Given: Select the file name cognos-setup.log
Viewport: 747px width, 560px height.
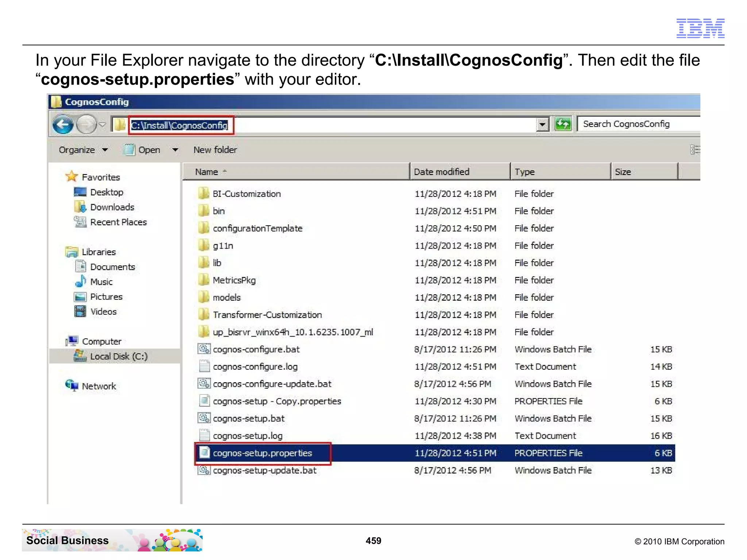Looking at the screenshot, I should coord(248,436).
